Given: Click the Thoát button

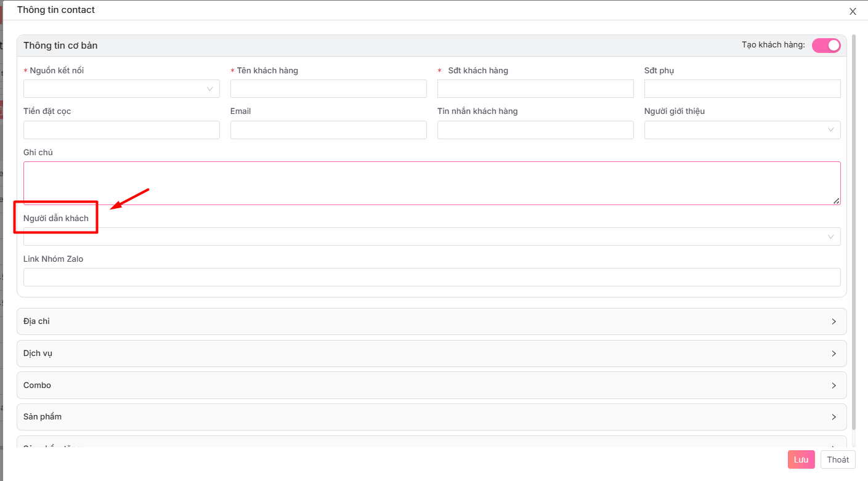Looking at the screenshot, I should coord(838,459).
